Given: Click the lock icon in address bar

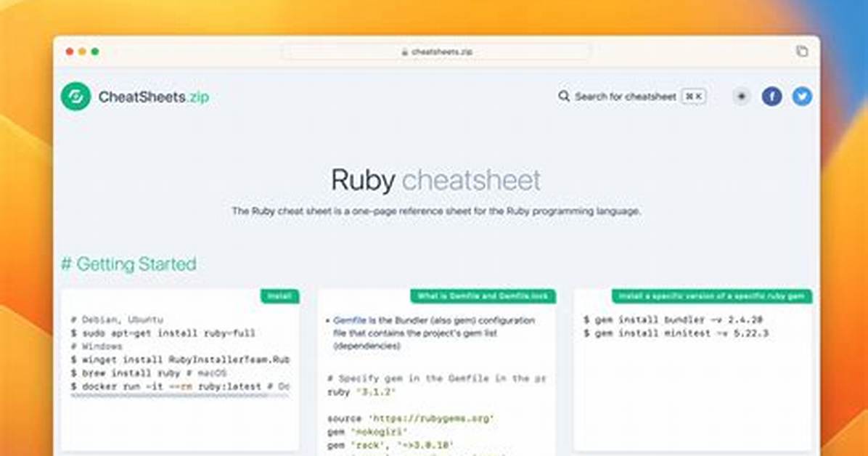Looking at the screenshot, I should [405, 52].
